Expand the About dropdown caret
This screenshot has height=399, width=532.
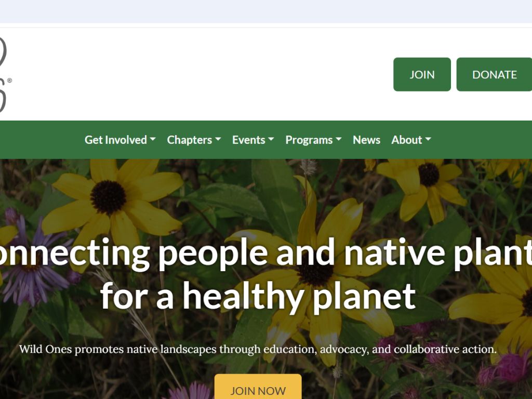coord(428,139)
